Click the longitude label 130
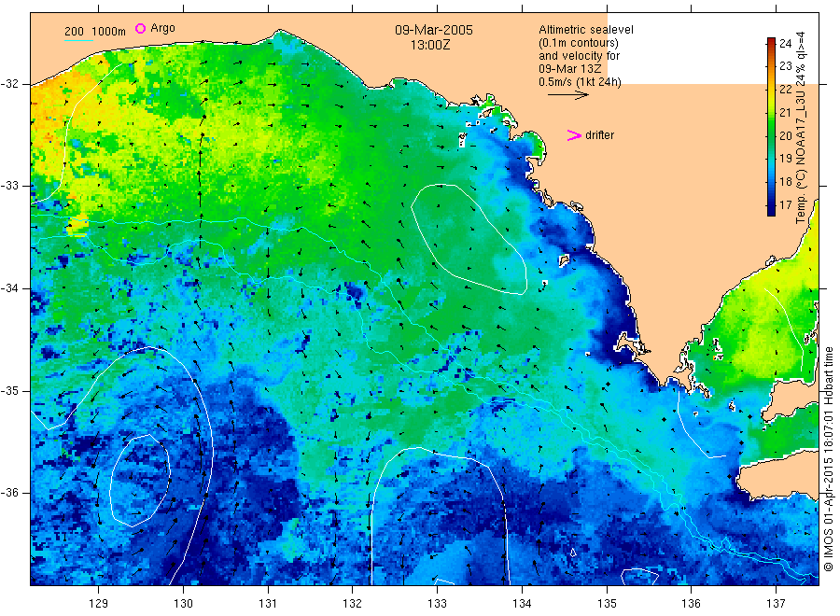 (183, 603)
